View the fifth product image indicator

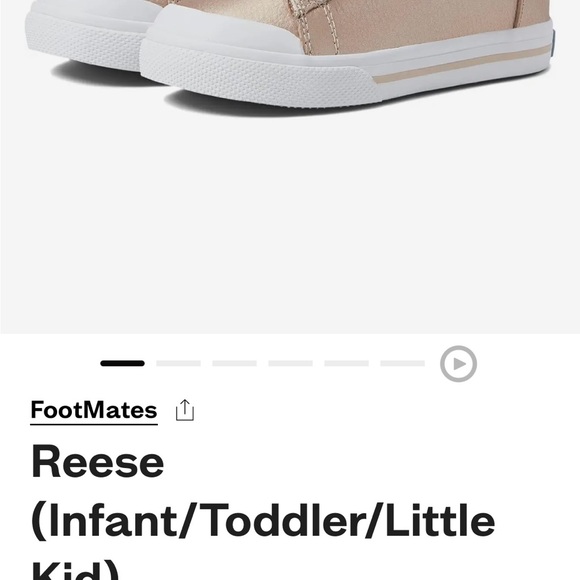(x=347, y=363)
